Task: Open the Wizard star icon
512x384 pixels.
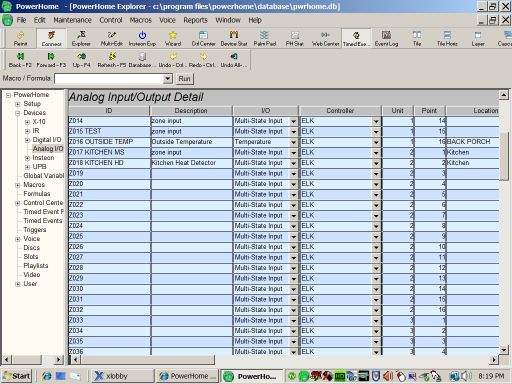Action: (173, 38)
